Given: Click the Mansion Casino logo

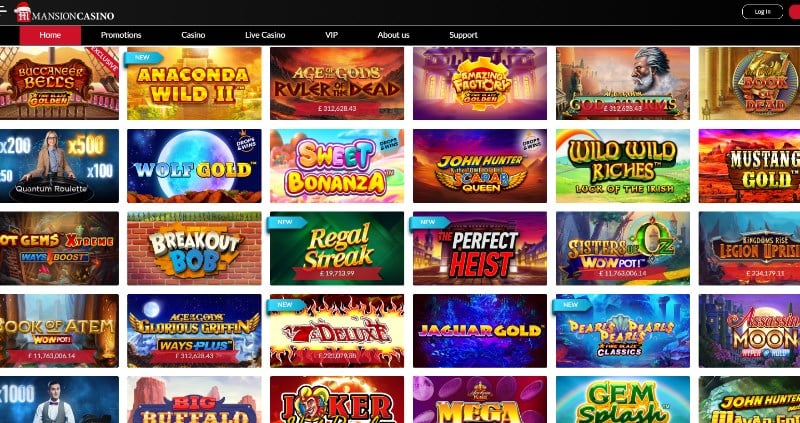Looking at the screenshot, I should point(64,13).
